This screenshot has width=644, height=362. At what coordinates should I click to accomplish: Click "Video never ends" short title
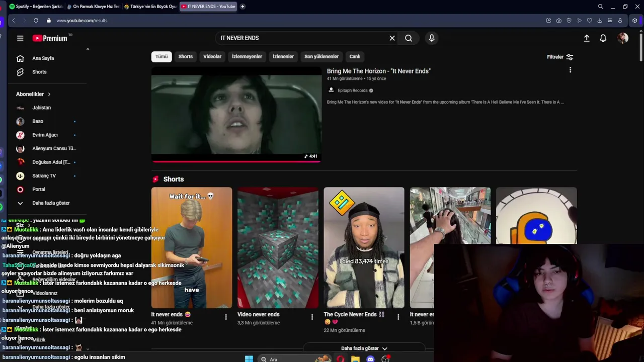coord(259,315)
